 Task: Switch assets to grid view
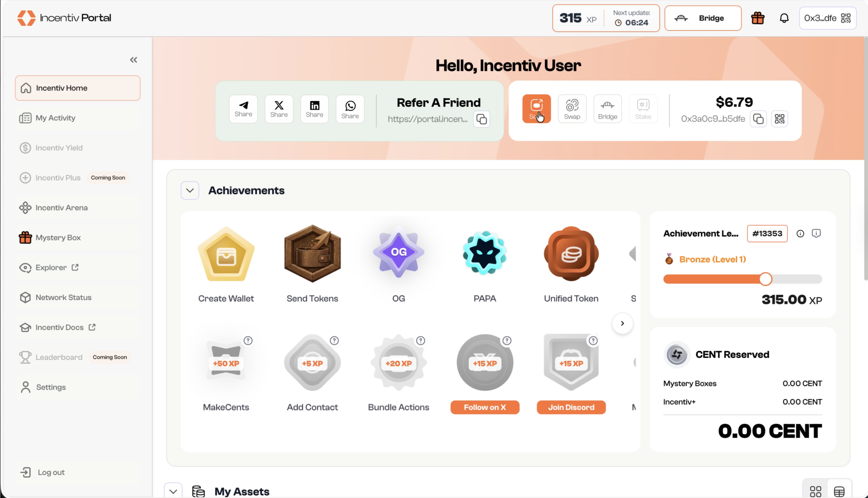pos(815,491)
